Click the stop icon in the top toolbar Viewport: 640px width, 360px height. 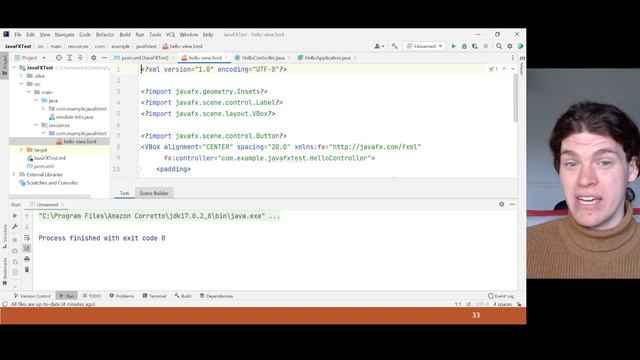click(486, 46)
